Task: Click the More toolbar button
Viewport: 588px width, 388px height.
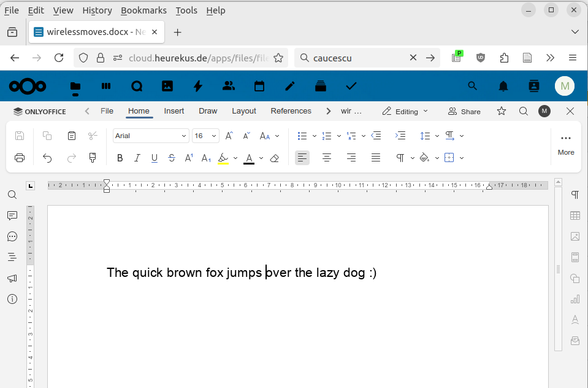Action: 565,144
